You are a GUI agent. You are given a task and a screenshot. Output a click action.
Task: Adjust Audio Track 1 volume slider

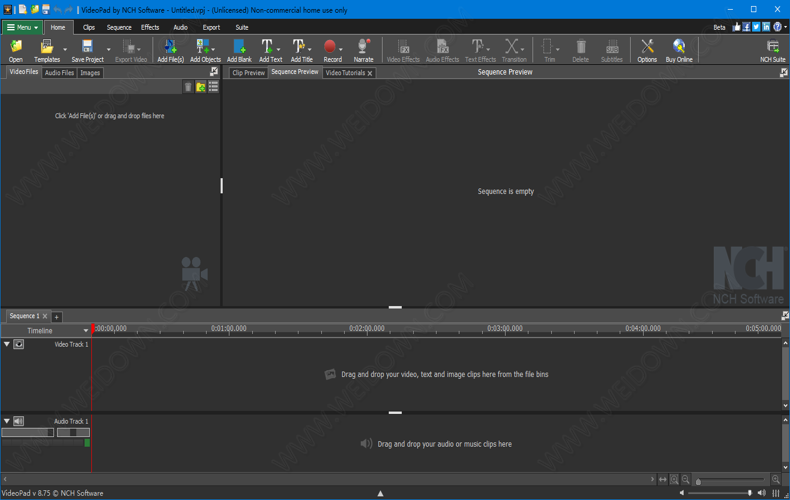pyautogui.click(x=27, y=432)
